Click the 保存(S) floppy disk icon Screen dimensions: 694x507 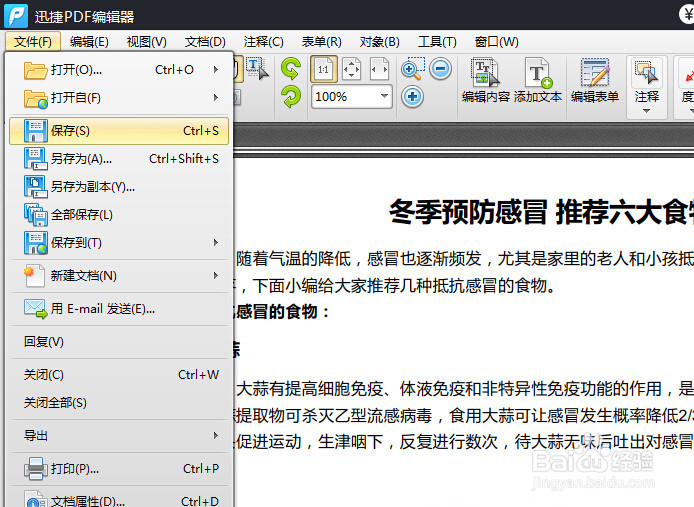[35, 131]
